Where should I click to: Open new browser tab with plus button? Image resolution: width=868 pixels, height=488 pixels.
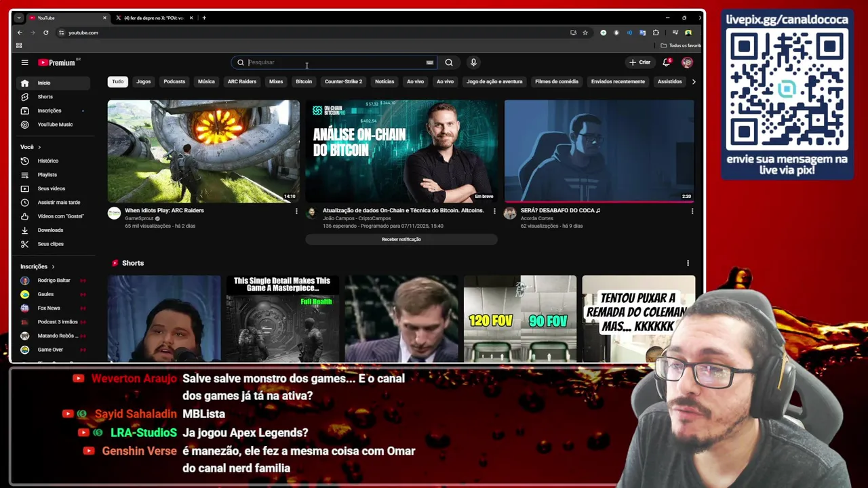click(204, 18)
